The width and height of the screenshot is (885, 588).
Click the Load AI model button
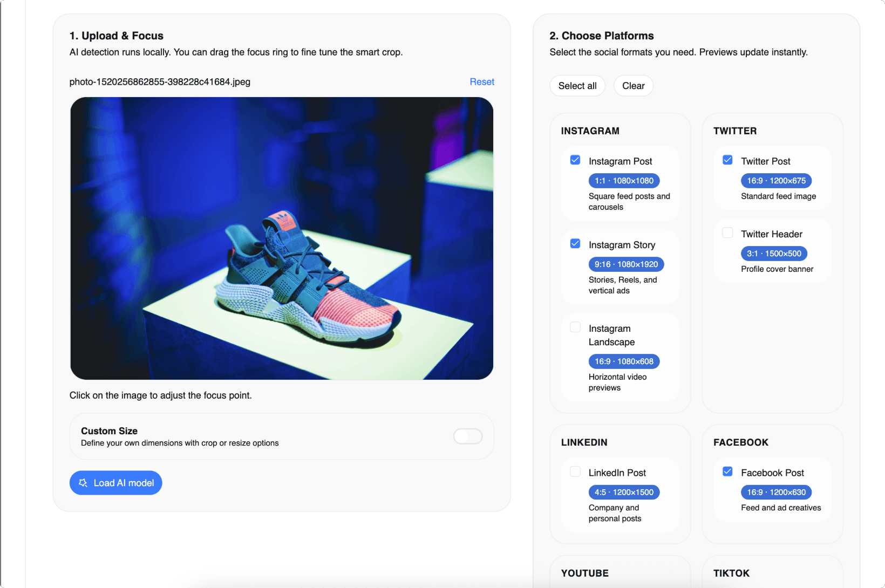(116, 483)
